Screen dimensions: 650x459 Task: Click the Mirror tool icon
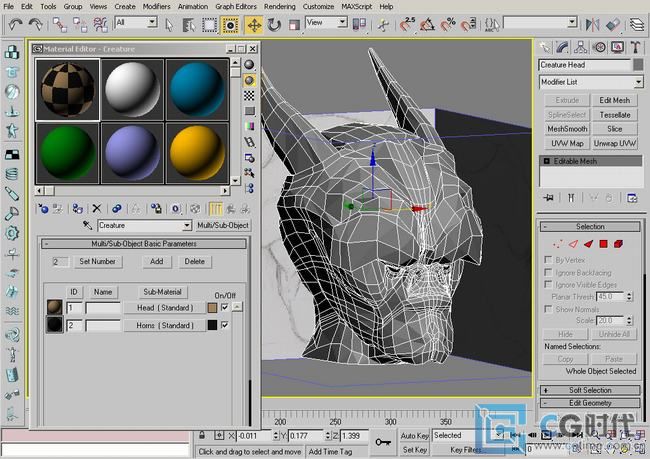click(x=592, y=24)
